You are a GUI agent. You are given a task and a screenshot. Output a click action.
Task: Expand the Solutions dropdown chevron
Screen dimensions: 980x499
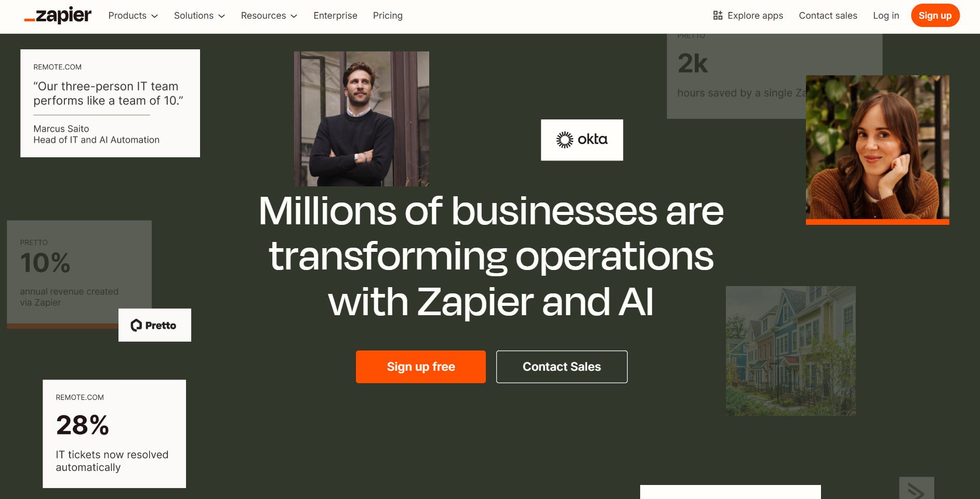pos(222,16)
